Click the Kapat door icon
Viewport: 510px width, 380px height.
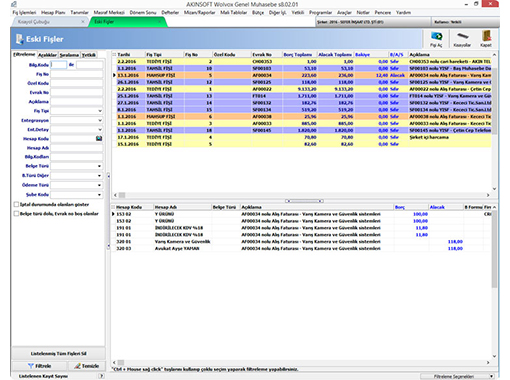tap(486, 39)
